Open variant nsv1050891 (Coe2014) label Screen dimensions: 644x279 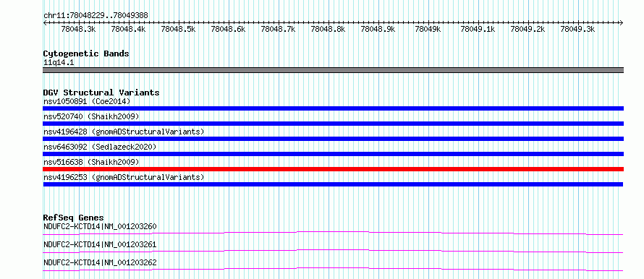(x=87, y=101)
